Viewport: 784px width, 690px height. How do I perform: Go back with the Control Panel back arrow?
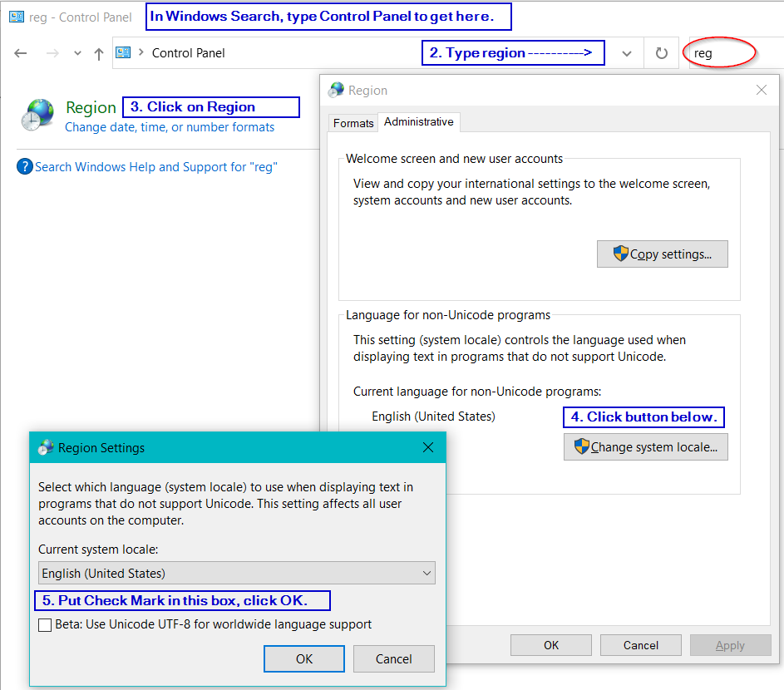tap(21, 53)
